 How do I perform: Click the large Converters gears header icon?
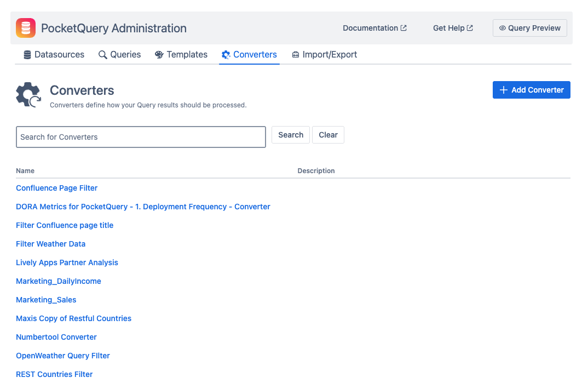[x=28, y=94]
